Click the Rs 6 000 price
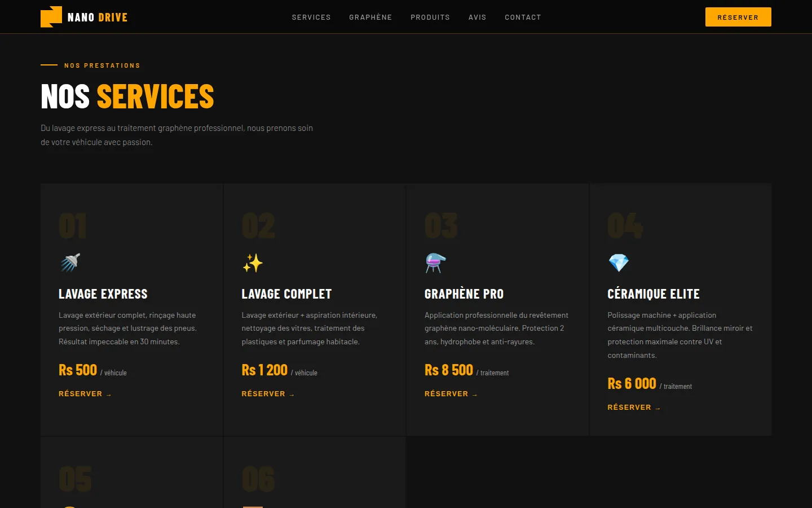812x508 pixels. 632,384
